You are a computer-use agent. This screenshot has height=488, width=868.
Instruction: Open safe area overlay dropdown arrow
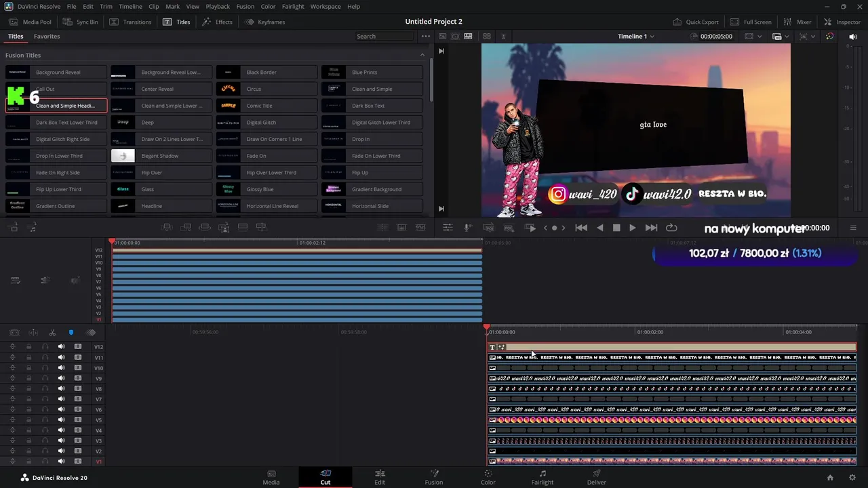pyautogui.click(x=759, y=37)
